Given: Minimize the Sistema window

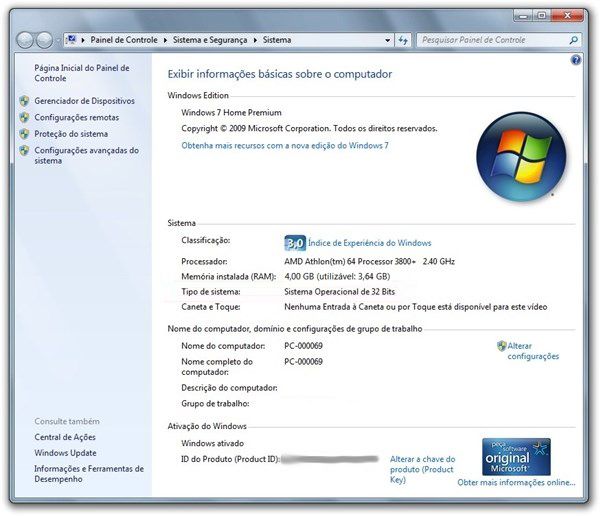Looking at the screenshot, I should 523,16.
